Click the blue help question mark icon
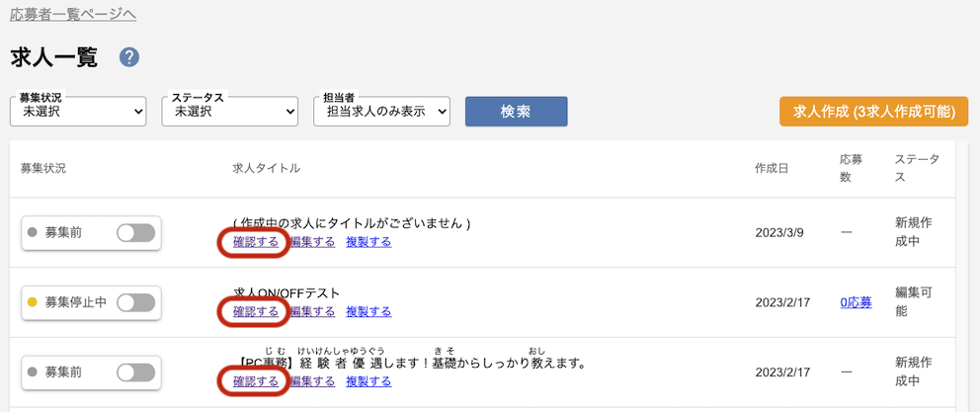The height and width of the screenshot is (412, 980). pyautogui.click(x=129, y=57)
